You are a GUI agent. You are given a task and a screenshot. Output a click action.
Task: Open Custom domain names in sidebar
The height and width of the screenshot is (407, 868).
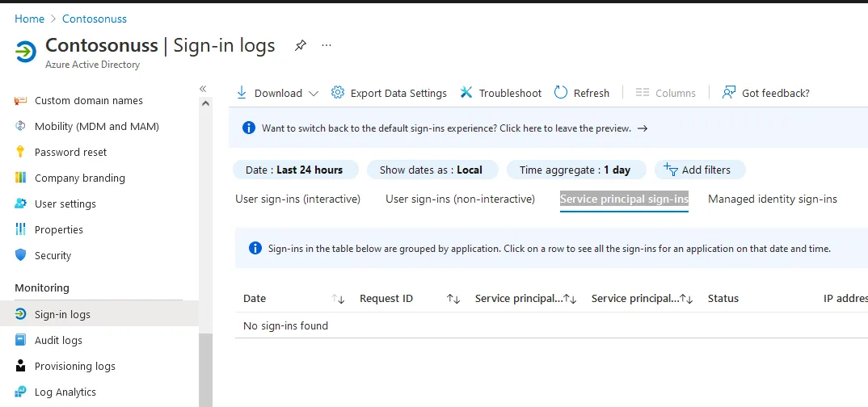point(89,101)
